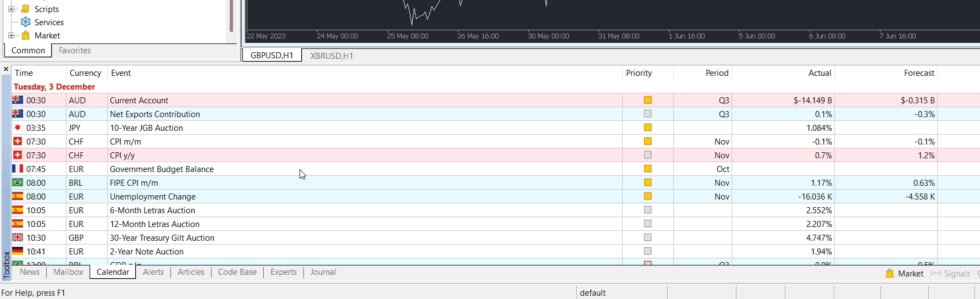This screenshot has width=980, height=299.
Task: Expand the Scripts tree node
Action: click(11, 9)
